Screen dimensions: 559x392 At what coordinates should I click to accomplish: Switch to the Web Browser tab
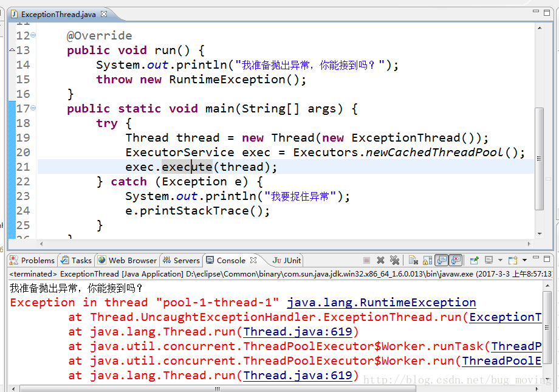(x=127, y=260)
